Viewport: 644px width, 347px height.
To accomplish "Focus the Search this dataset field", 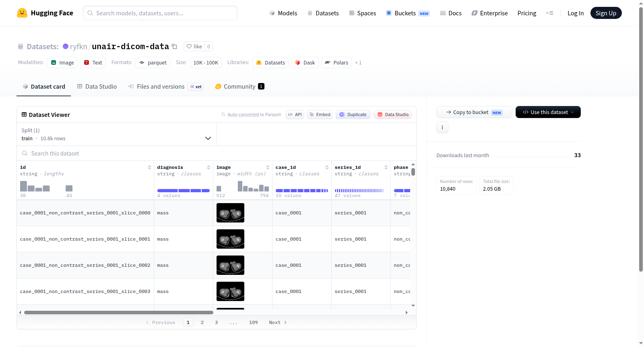I will pos(216,153).
